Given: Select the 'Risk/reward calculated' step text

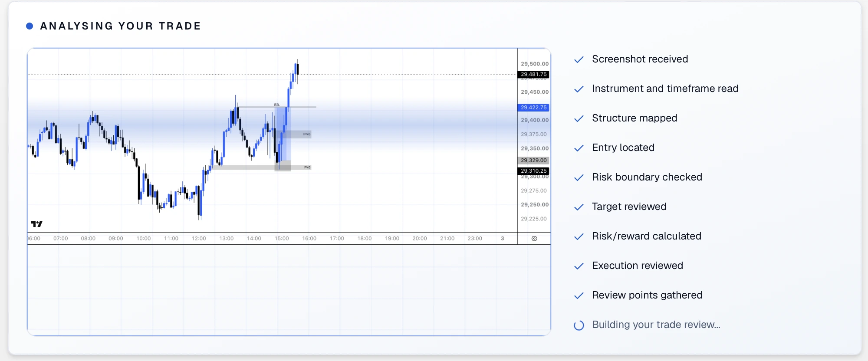Looking at the screenshot, I should click(646, 236).
